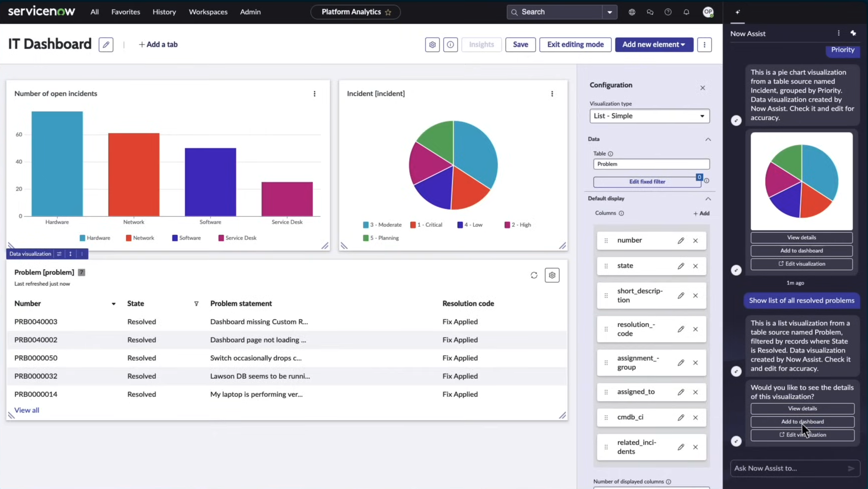Screen dimensions: 868x489
Task: Switch to the Workspaces menu
Action: pos(208,11)
